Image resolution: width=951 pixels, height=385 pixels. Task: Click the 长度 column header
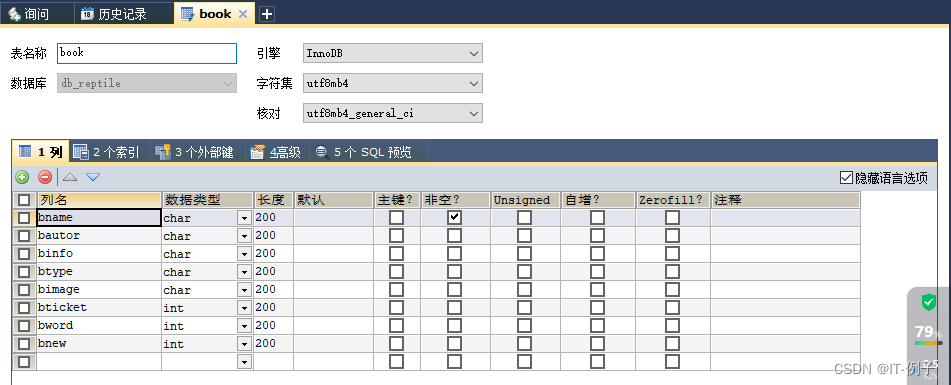click(x=274, y=200)
